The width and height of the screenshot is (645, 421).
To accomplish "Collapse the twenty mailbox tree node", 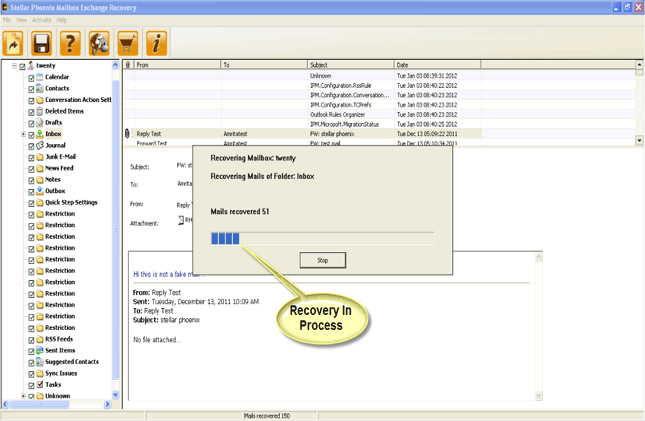I will tap(14, 65).
